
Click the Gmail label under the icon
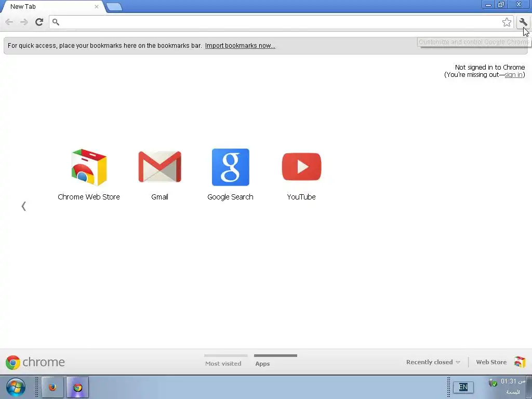160,197
